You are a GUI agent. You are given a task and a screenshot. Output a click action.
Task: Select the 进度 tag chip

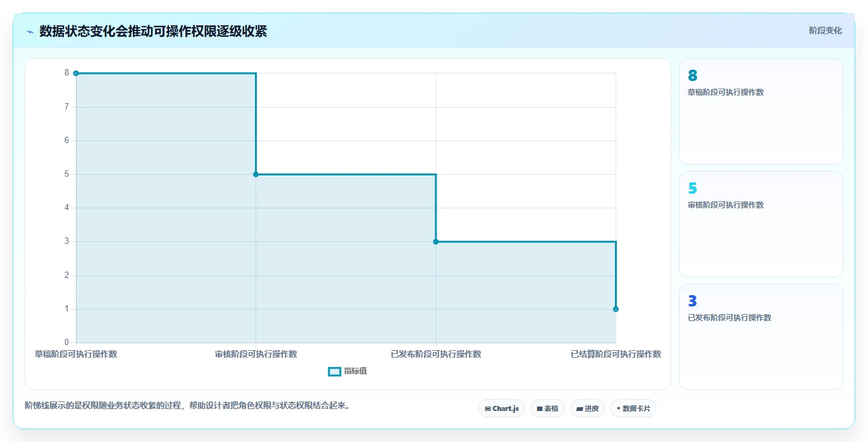tap(587, 408)
